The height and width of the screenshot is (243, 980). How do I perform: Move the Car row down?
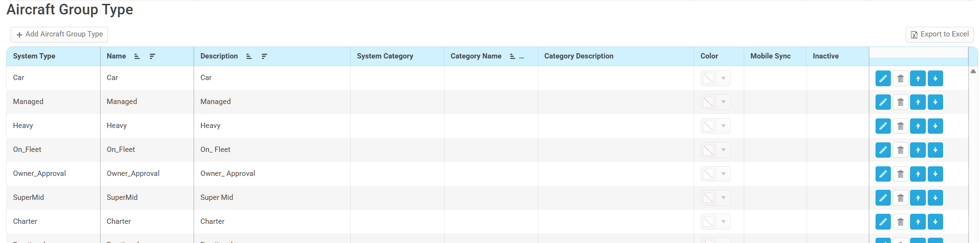tap(935, 78)
